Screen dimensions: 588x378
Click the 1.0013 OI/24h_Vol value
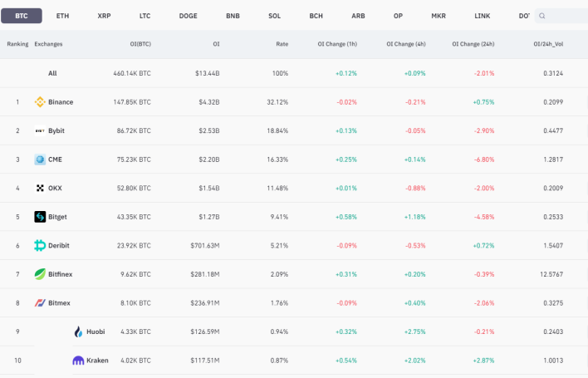pos(553,361)
